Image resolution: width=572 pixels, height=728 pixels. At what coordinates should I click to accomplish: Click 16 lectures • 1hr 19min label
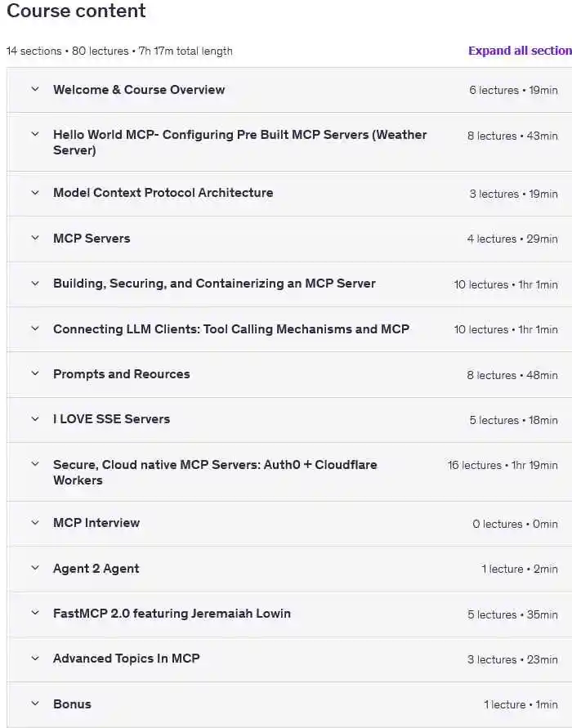click(503, 466)
